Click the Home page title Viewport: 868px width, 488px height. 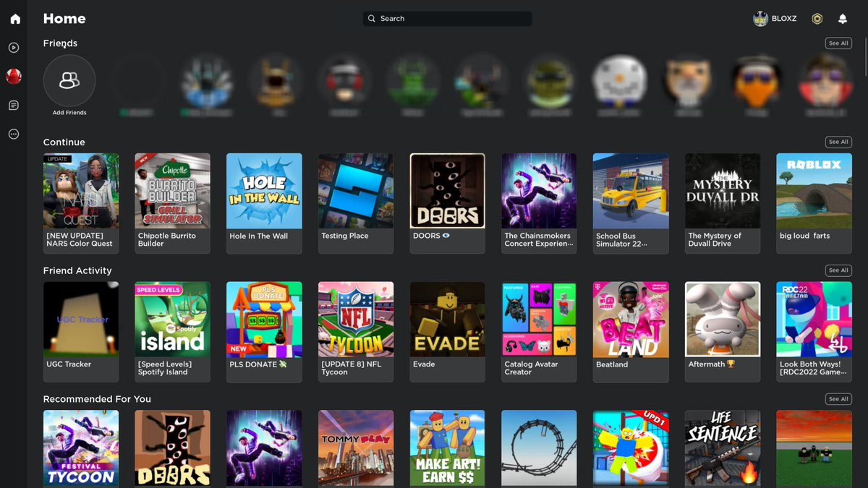point(64,19)
